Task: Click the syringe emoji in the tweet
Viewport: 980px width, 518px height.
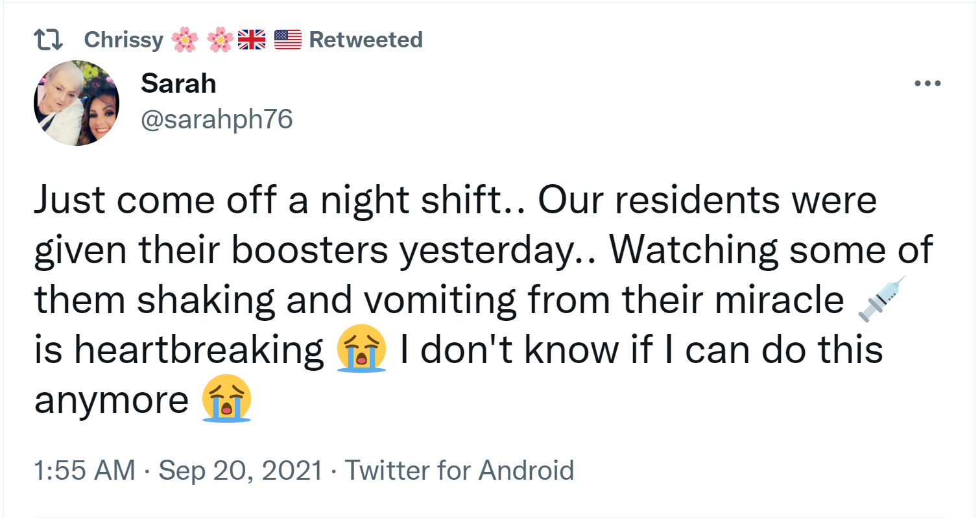Action: pos(881,299)
